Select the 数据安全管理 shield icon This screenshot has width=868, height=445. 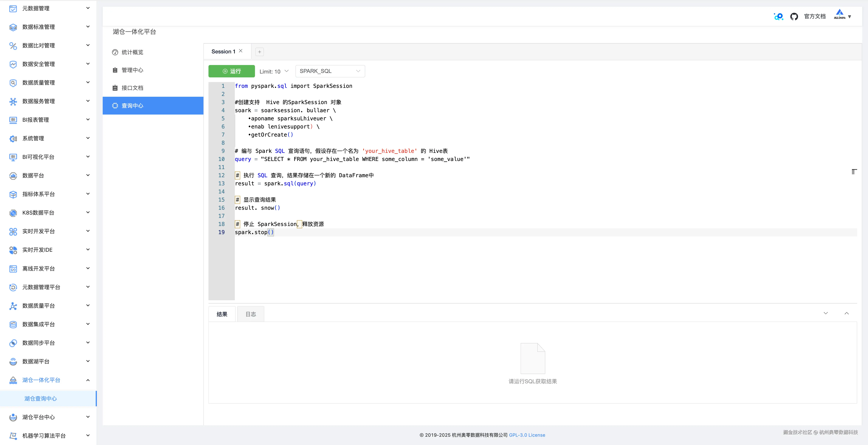(x=13, y=64)
